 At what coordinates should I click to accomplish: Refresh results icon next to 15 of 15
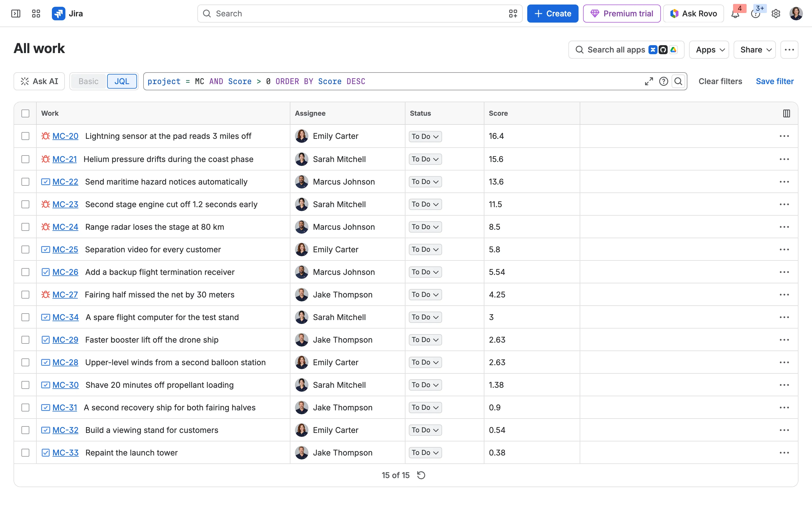[421, 475]
